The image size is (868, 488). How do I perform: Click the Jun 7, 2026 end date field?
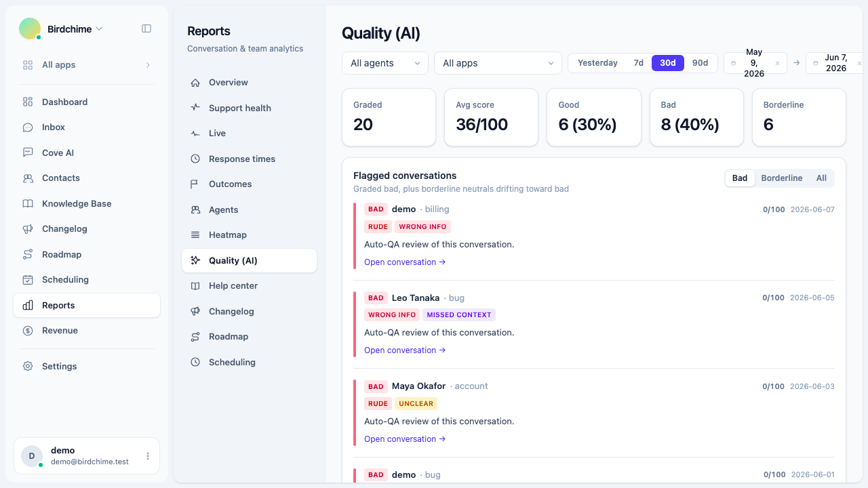click(x=835, y=63)
